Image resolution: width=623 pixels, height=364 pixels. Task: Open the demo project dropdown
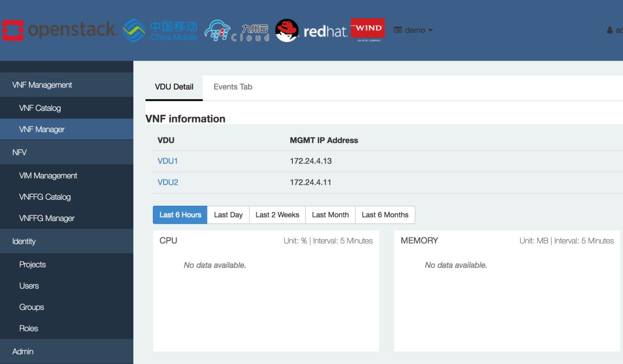413,30
